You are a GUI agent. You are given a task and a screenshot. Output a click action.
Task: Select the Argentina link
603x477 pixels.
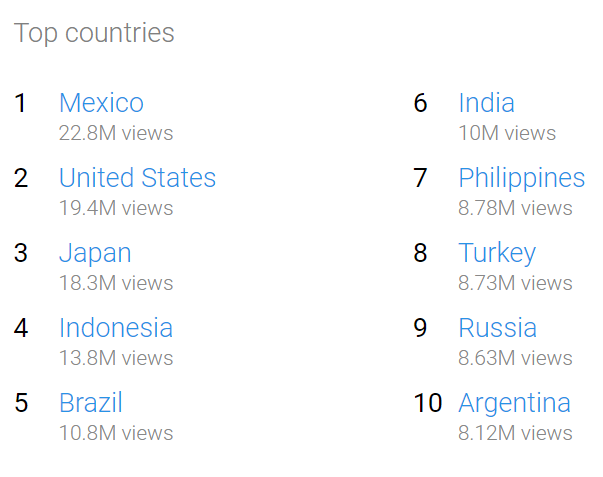pyautogui.click(x=515, y=404)
